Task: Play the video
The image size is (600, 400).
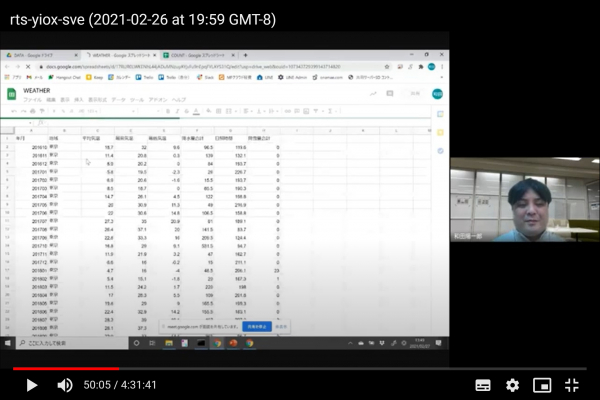Action: 31,385
